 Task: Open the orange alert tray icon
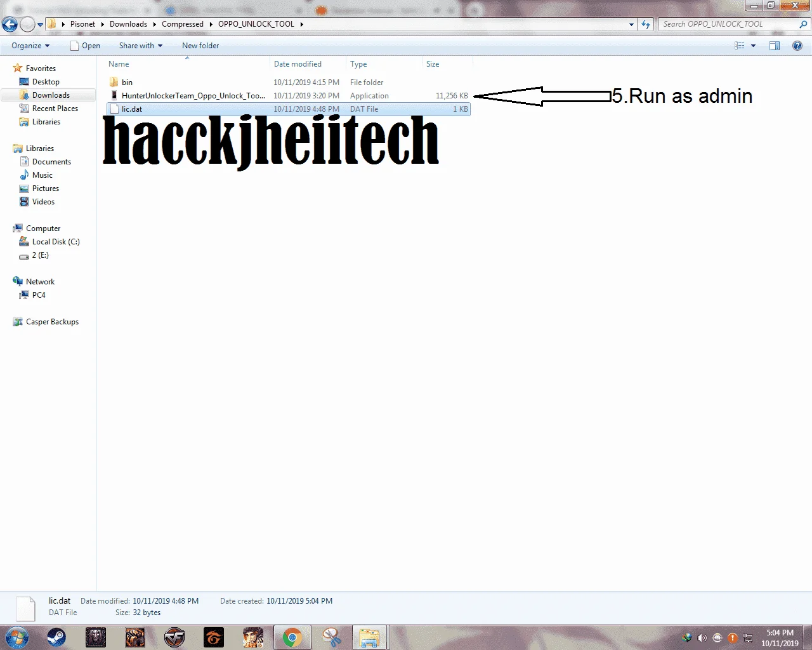[x=733, y=638]
